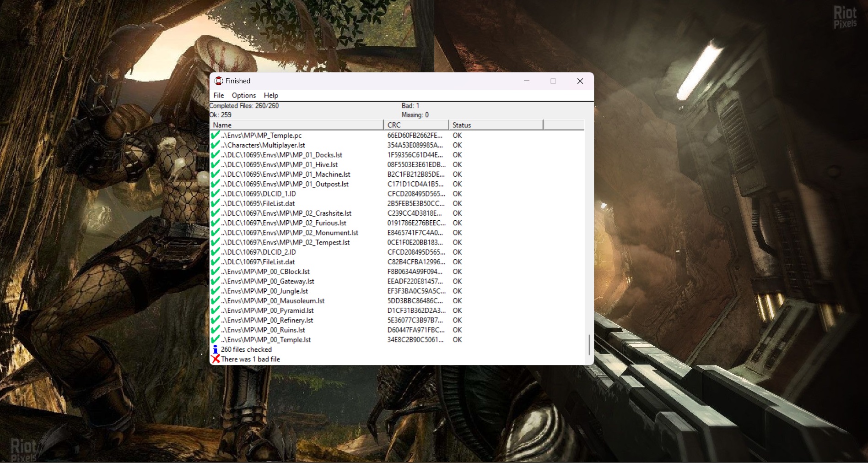
Task: Select the MP_02_Monument.lst file name
Action: (x=290, y=233)
